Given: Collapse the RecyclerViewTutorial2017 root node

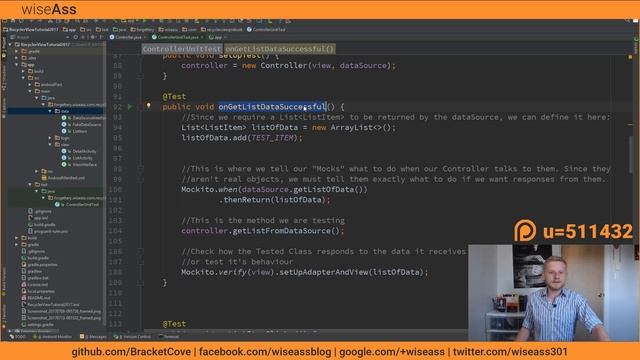Looking at the screenshot, I should point(10,44).
